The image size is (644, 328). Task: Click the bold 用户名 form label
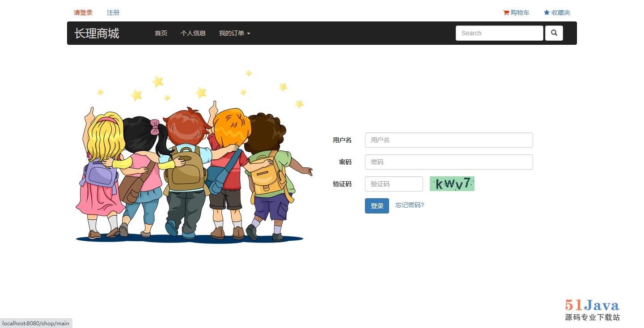(x=342, y=140)
